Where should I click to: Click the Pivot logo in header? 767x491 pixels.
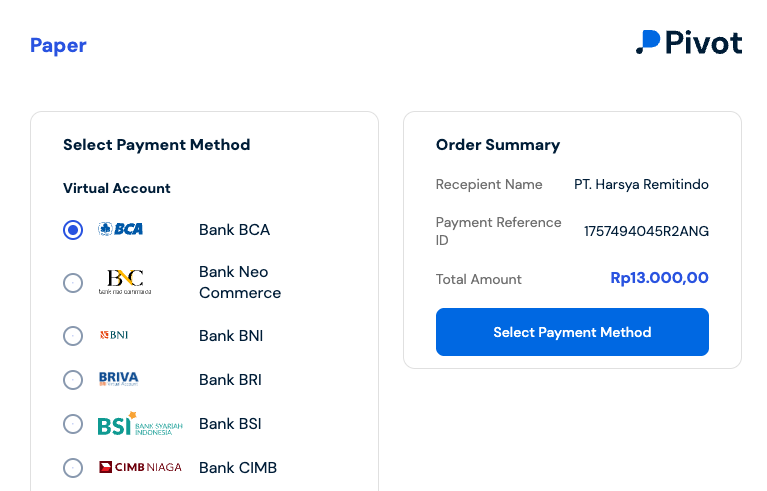[689, 43]
